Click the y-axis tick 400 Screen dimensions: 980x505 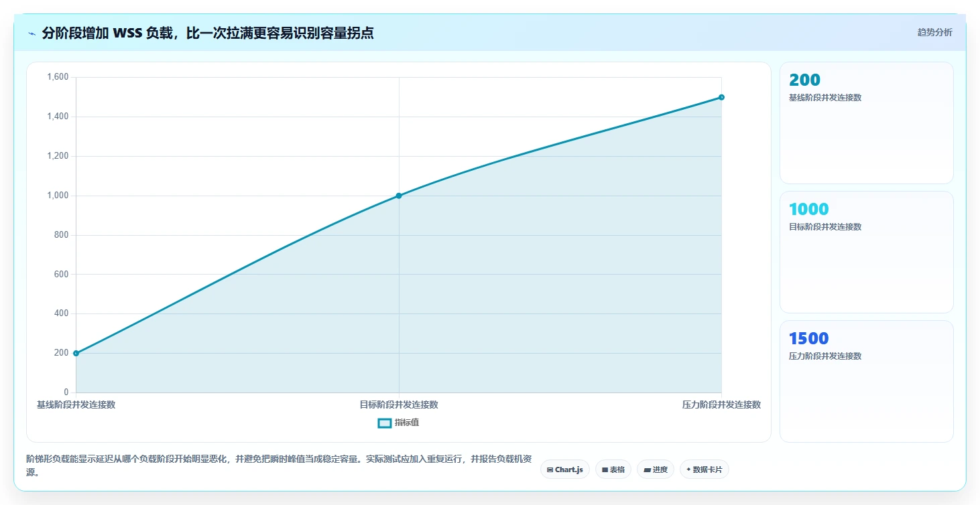point(62,313)
